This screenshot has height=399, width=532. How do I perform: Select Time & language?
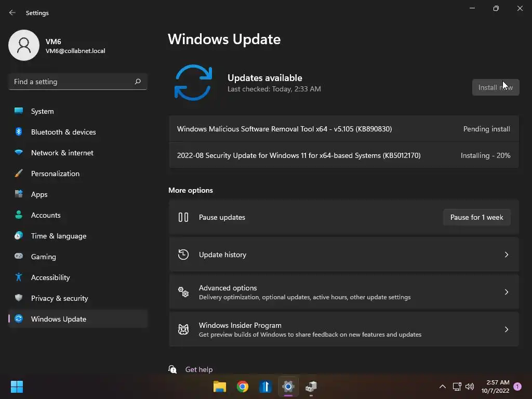pyautogui.click(x=78, y=236)
